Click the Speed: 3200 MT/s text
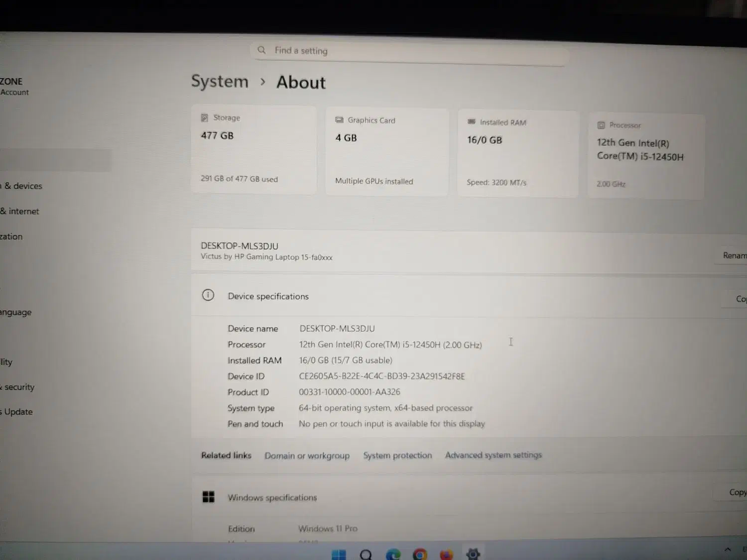This screenshot has height=560, width=747. tap(497, 183)
